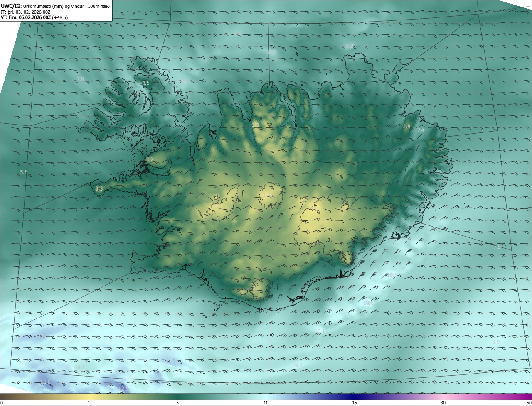Click the colorbar tick label 30

point(443,403)
